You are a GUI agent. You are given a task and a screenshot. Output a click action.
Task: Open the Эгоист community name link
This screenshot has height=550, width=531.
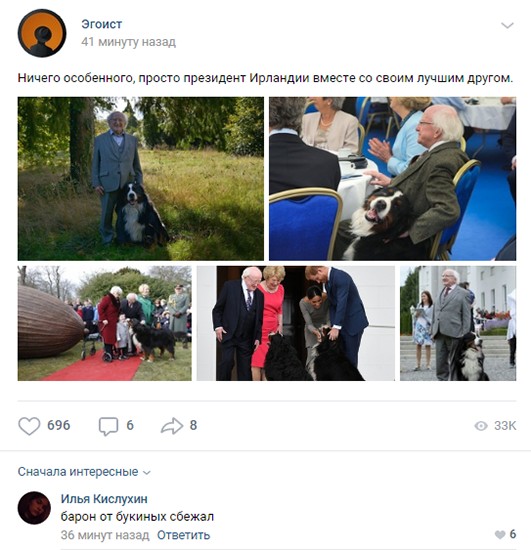pyautogui.click(x=102, y=24)
